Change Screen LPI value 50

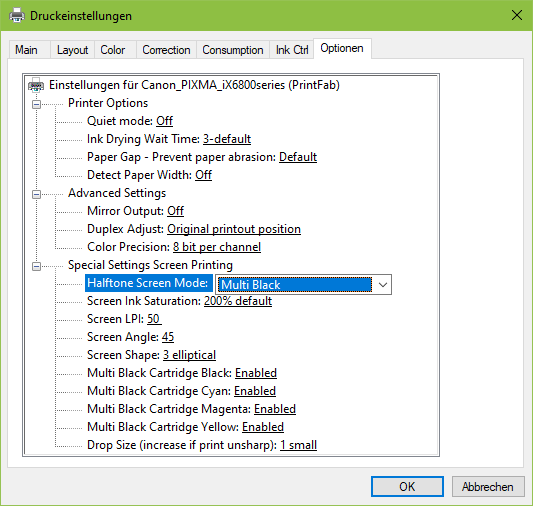[x=154, y=319]
